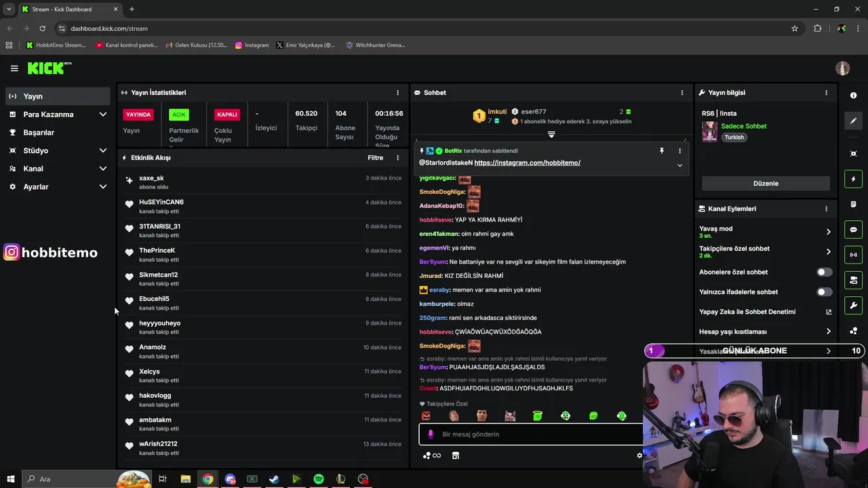Select Yayın in the left sidebar
Viewport: 868px width, 488px height.
pos(58,96)
